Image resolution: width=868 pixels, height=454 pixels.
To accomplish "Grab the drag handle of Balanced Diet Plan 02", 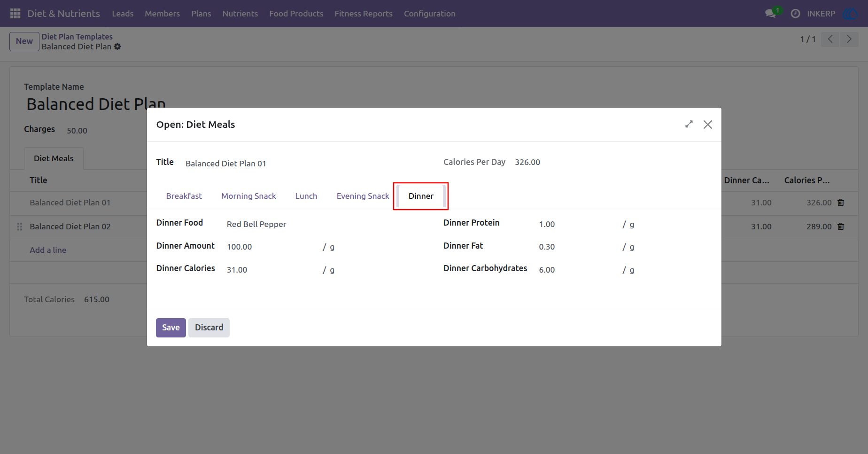I will coord(20,227).
